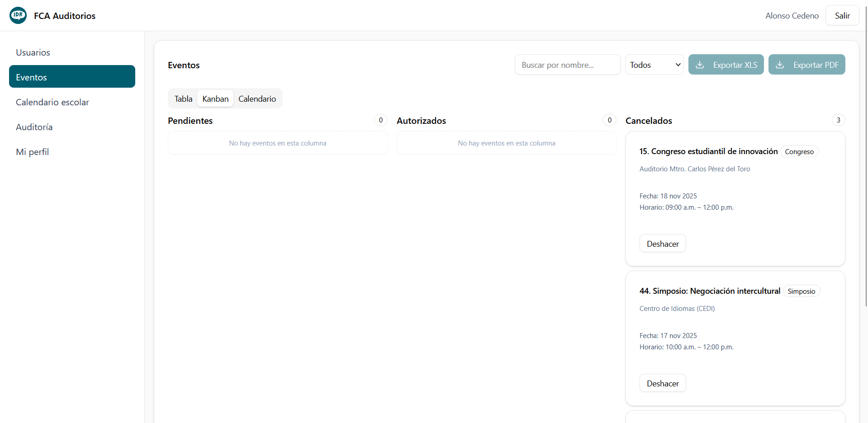Click 'Fecha: 18 nov 2025' text
868x423 pixels.
coord(668,196)
